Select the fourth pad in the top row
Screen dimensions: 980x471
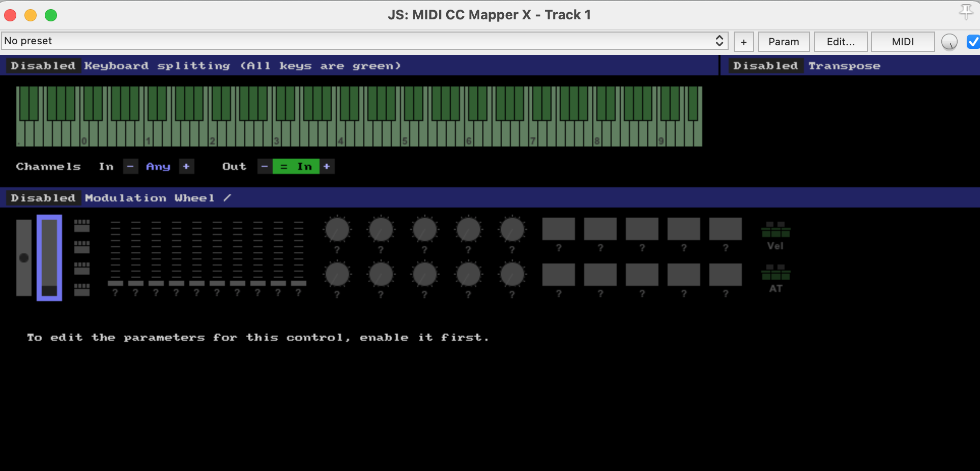point(684,229)
